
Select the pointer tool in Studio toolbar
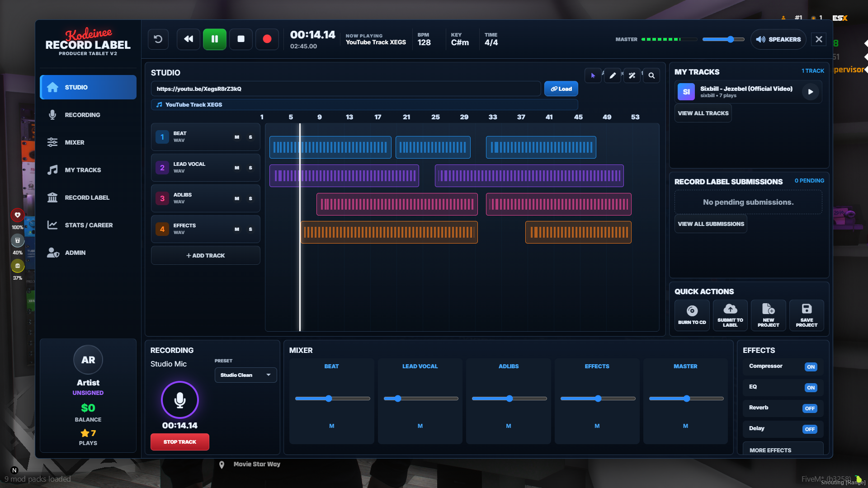[x=593, y=75]
